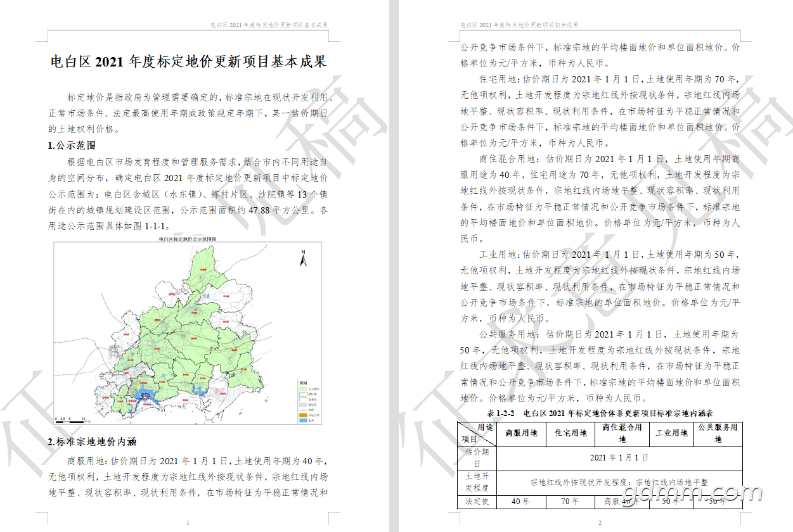This screenshot has height=532, width=793.
Task: Click the 商服用地 table column header
Action: point(521,434)
